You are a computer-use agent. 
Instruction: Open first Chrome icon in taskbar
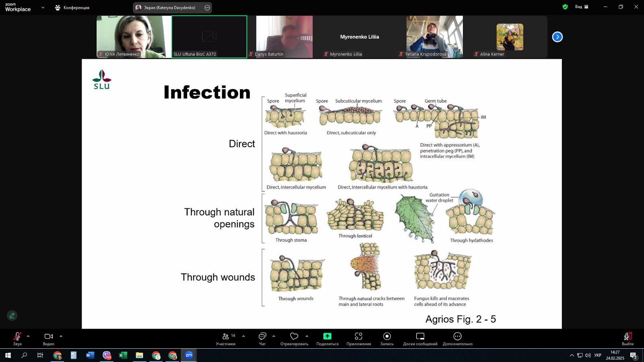click(57, 355)
